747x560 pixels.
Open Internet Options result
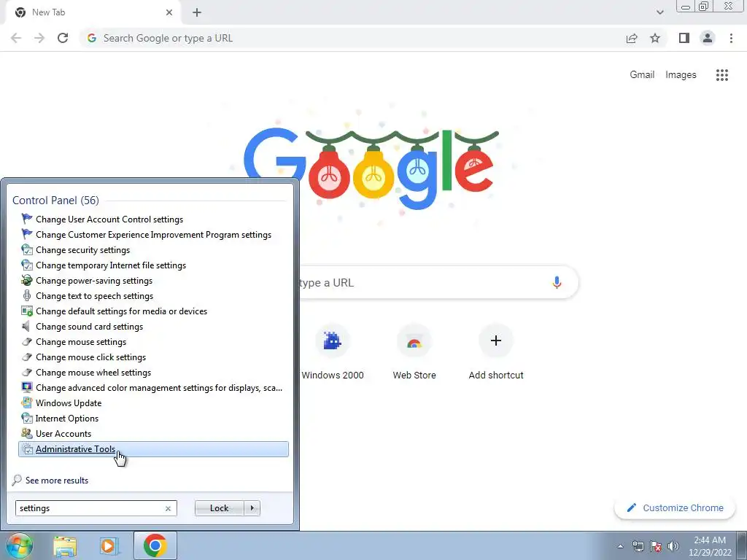click(153, 418)
